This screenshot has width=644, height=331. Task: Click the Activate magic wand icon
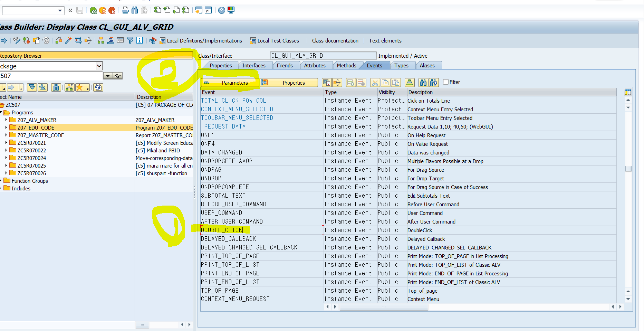pyautogui.click(x=68, y=41)
